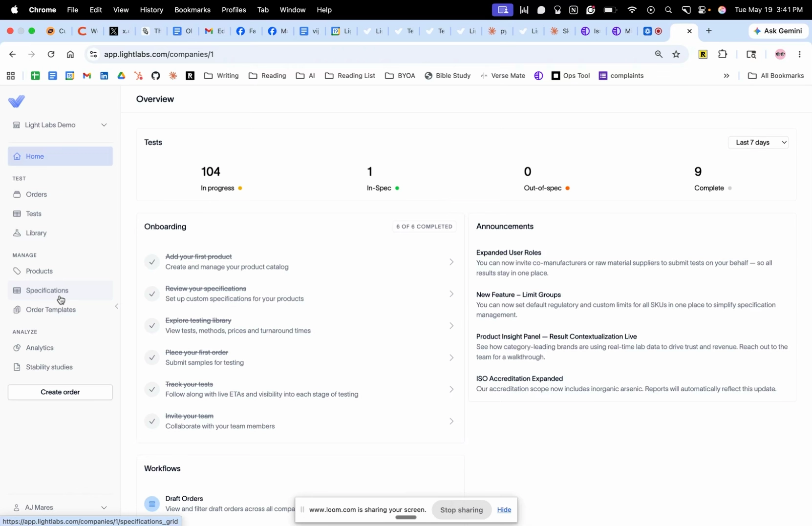Open Analytics in the Analyze section
The height and width of the screenshot is (526, 812).
pyautogui.click(x=60, y=348)
